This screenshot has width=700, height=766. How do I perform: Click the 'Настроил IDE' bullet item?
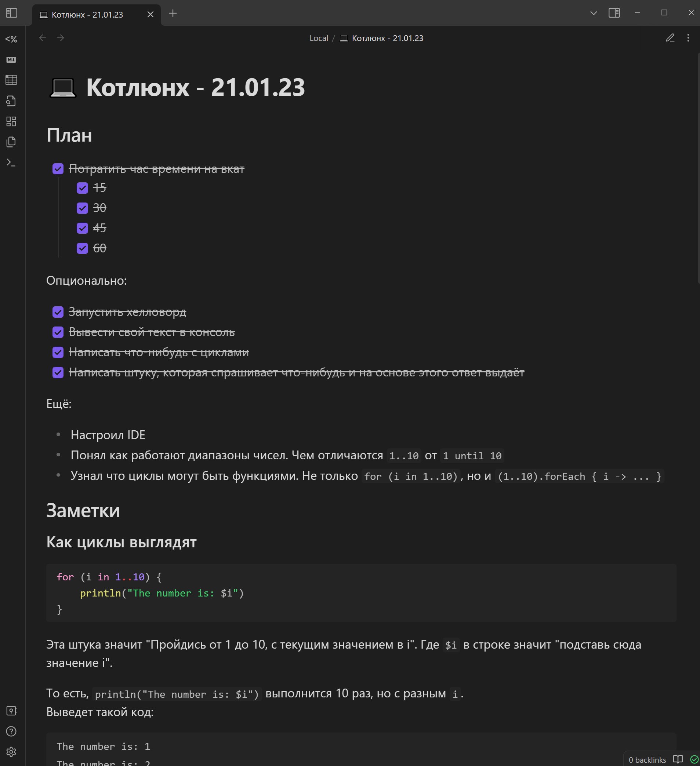(108, 435)
